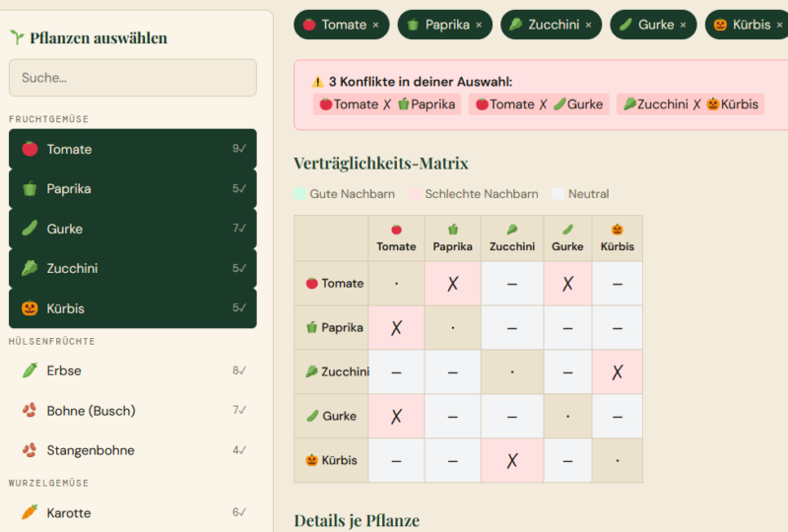This screenshot has width=788, height=532.
Task: Remove the Zucchini chip via its ×
Action: pyautogui.click(x=588, y=25)
